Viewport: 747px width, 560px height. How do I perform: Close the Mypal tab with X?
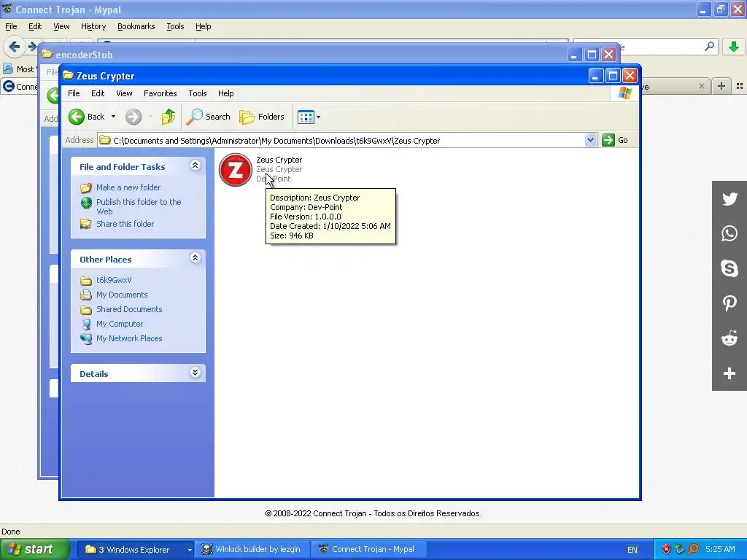point(701,86)
